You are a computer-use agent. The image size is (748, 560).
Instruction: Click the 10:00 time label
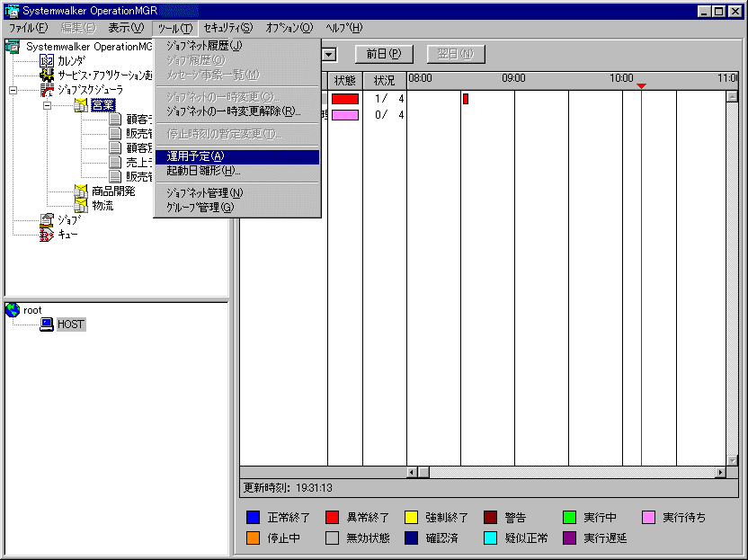621,78
